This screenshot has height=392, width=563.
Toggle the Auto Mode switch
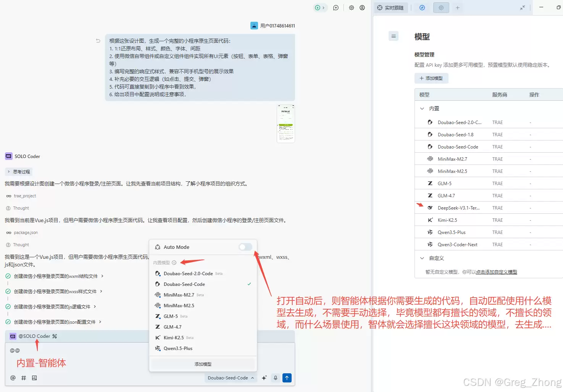(245, 247)
